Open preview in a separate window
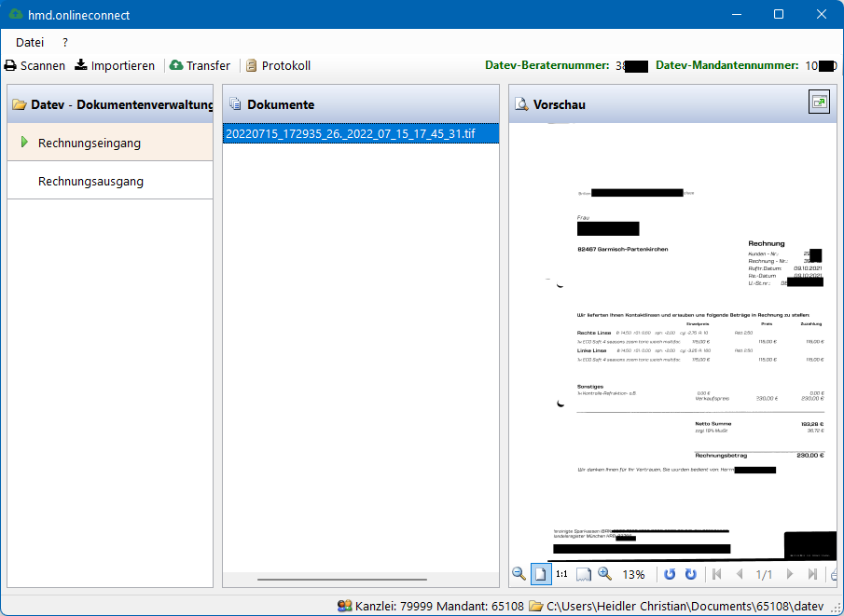This screenshot has height=616, width=844. 818,103
